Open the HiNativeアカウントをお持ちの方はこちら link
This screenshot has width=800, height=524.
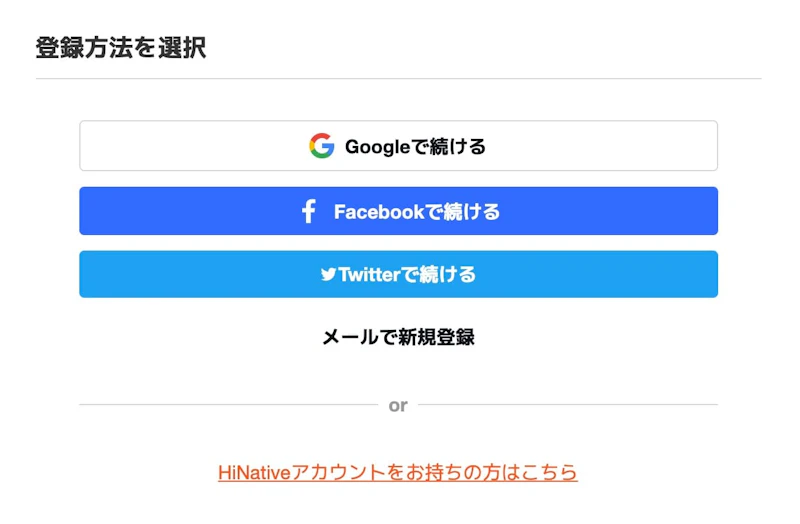[398, 472]
